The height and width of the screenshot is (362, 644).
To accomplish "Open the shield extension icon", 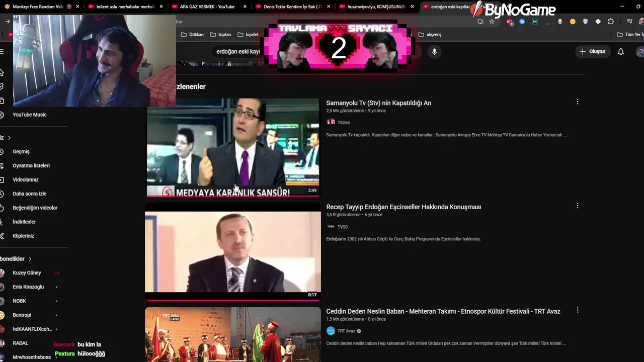I will tap(585, 22).
